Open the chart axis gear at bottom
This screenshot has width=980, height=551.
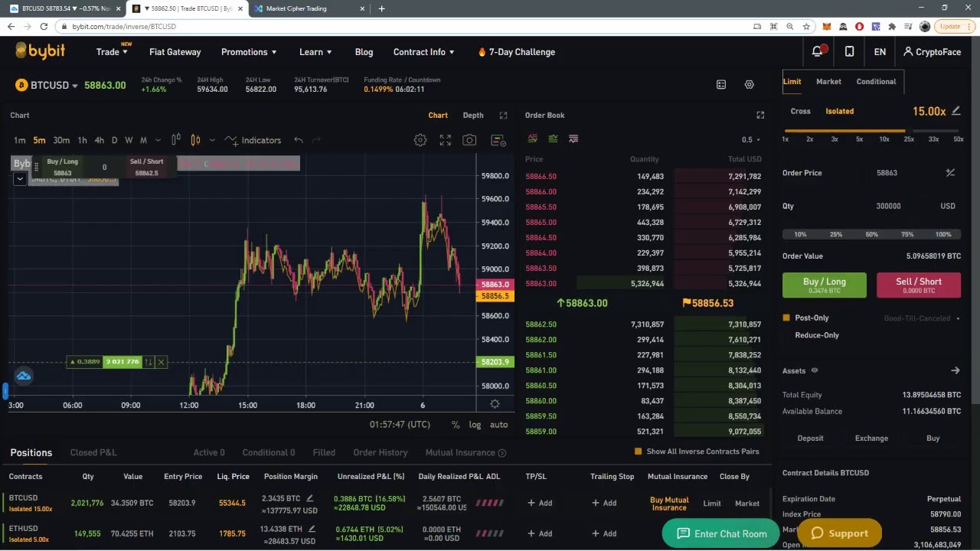[x=495, y=404]
